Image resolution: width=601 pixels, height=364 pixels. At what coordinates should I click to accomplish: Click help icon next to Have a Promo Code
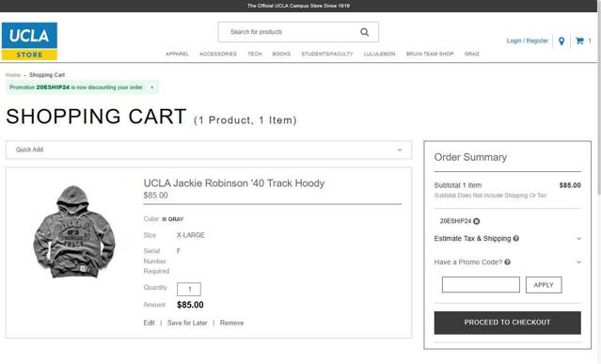click(508, 262)
